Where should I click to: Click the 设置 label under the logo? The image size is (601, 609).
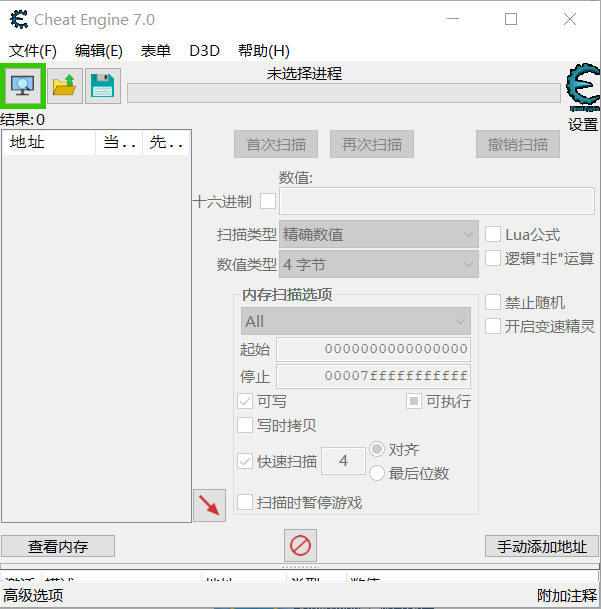[583, 125]
